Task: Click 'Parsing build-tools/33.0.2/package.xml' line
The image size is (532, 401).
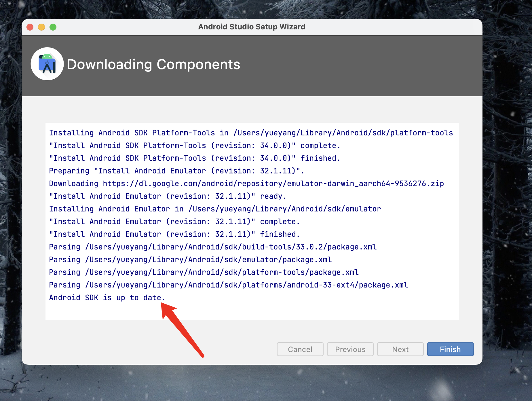Action: click(x=213, y=247)
